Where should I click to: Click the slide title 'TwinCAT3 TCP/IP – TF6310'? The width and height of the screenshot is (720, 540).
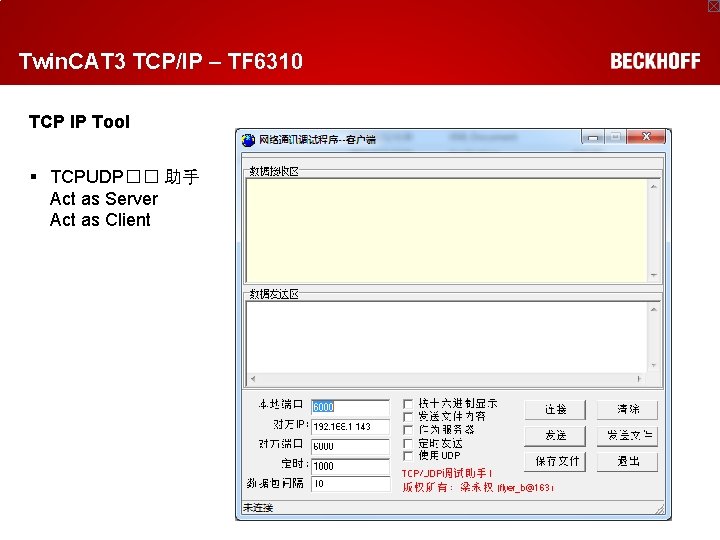(161, 62)
